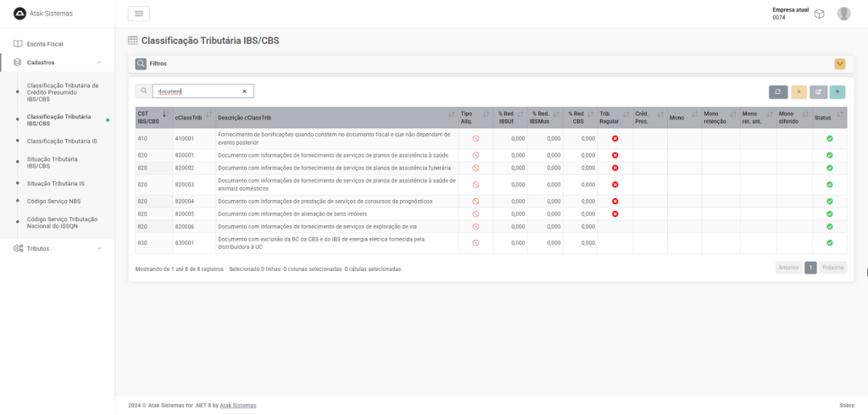Screen dimensions: 868x415
Task: Click the green plus add button
Action: pos(837,91)
